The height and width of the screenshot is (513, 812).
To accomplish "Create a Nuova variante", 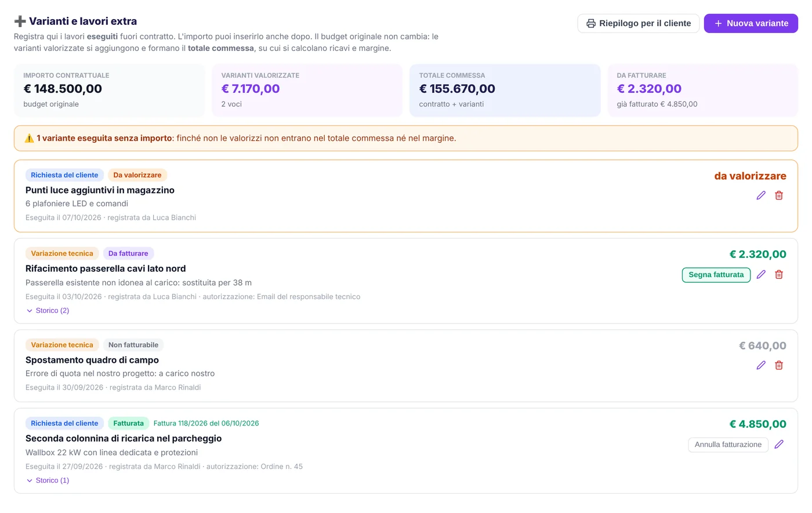I will [x=751, y=23].
